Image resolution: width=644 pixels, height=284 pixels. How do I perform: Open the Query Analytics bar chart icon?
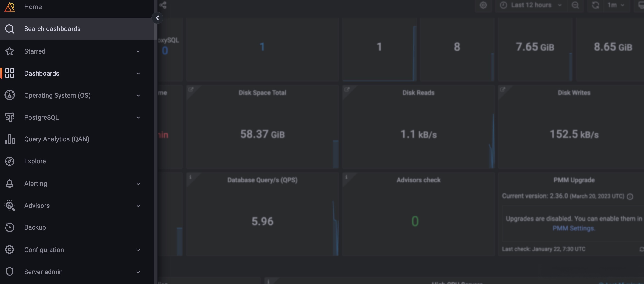pyautogui.click(x=9, y=139)
